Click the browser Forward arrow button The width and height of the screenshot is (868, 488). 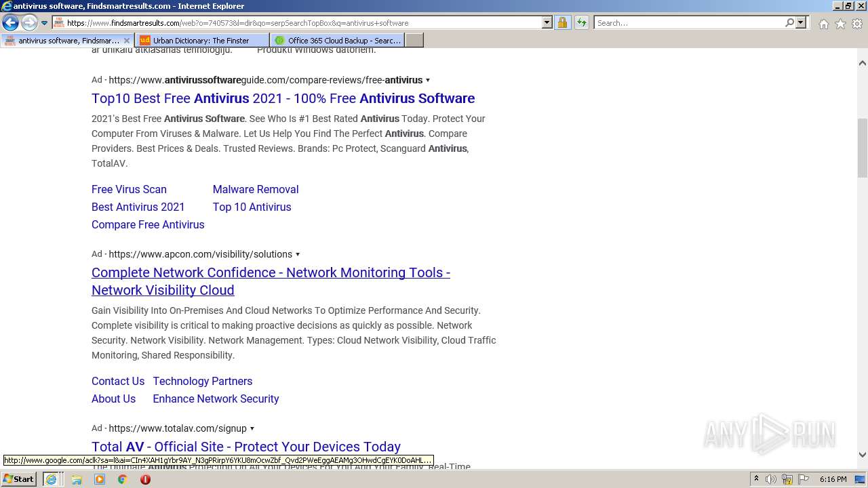[29, 22]
